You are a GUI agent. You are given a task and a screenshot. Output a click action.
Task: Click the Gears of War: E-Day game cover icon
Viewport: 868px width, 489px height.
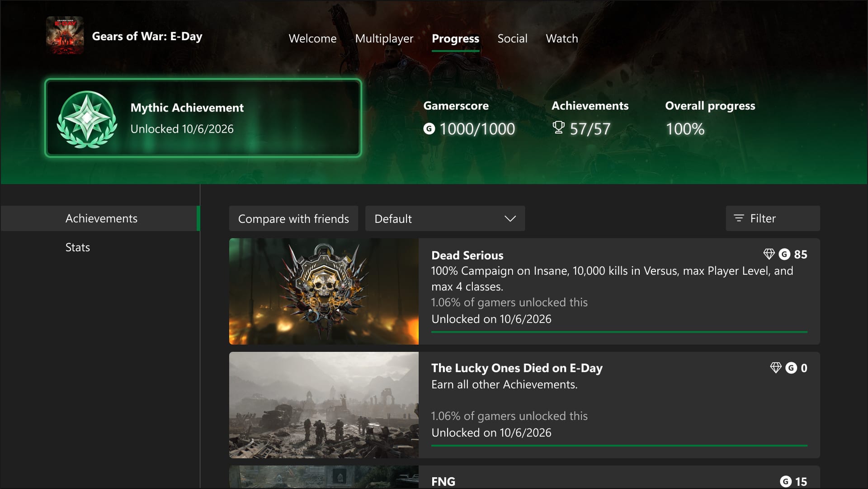65,35
